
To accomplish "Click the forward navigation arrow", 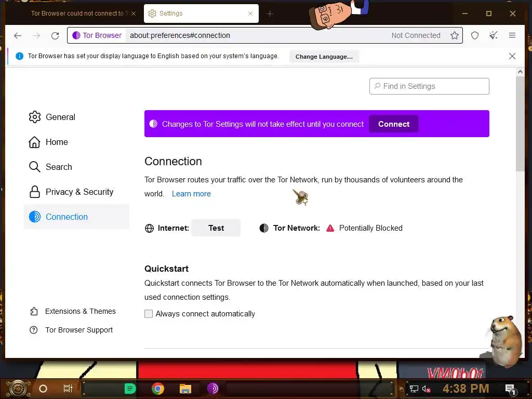I will [x=36, y=35].
